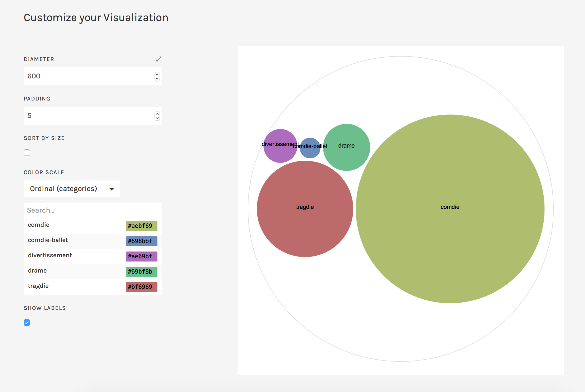
Task: Open the Ordinal (categories) color scale dropdown
Action: (72, 189)
